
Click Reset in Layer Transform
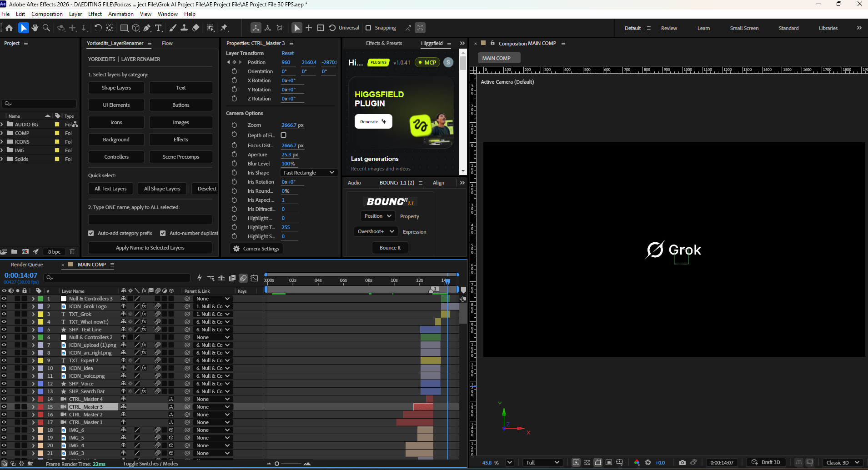tap(287, 53)
